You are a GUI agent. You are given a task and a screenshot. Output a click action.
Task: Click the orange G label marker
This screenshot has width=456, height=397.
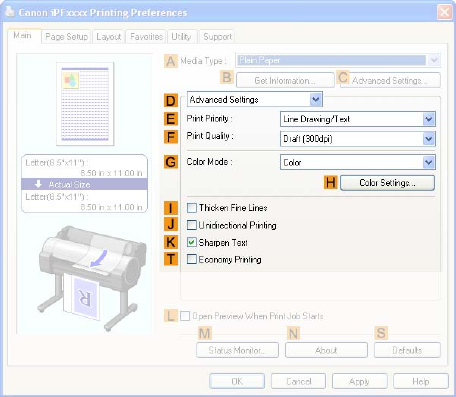click(x=170, y=162)
